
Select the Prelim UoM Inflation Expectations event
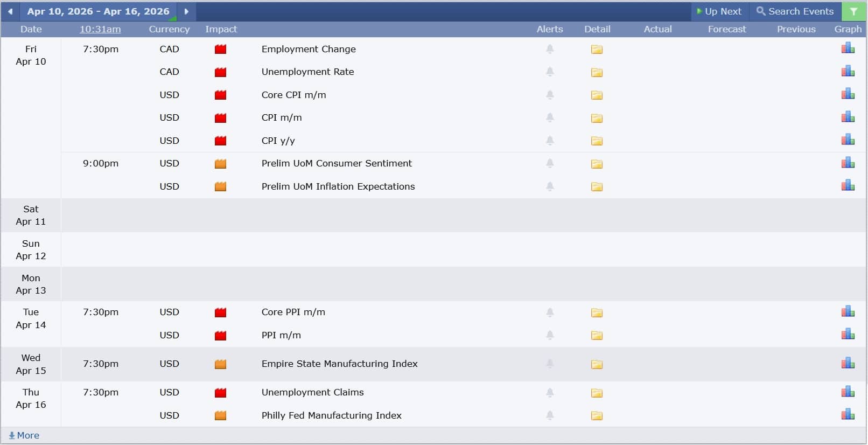[x=338, y=186]
